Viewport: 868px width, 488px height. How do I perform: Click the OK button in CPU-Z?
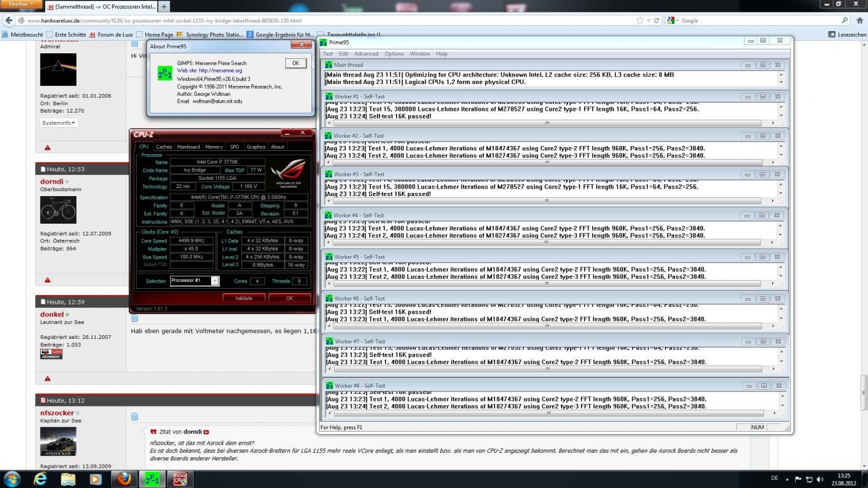coord(289,298)
